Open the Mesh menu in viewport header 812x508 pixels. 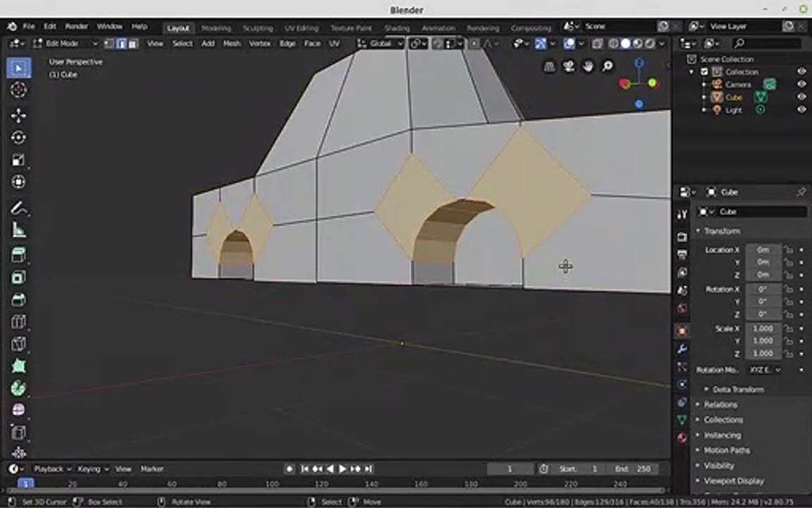coord(231,44)
